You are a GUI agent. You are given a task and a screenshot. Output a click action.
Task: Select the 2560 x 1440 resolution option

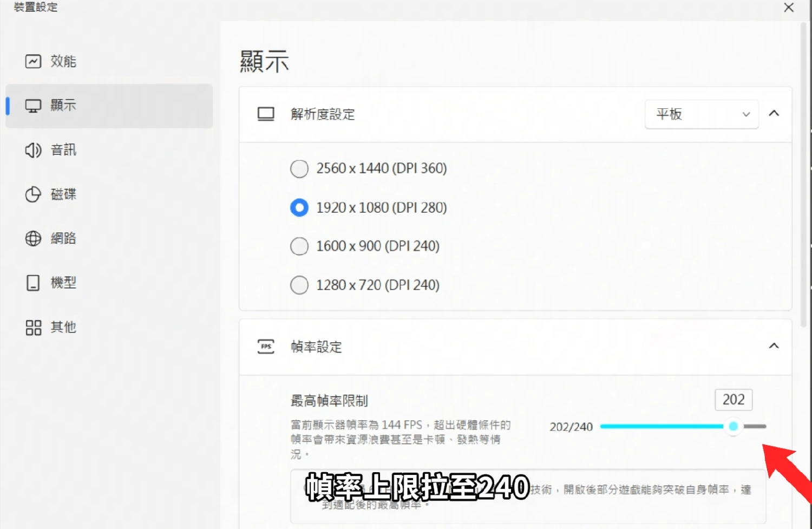(x=299, y=168)
